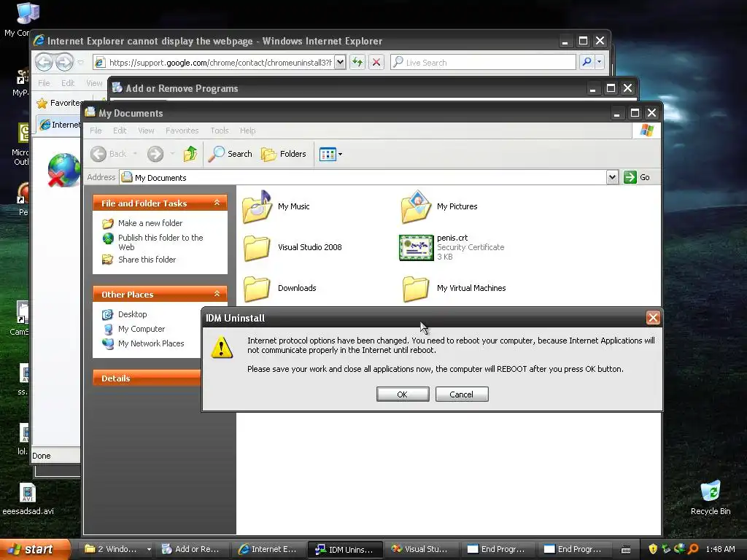The image size is (747, 560).
Task: Switch to Visual Studio taskbar button
Action: pyautogui.click(x=422, y=549)
